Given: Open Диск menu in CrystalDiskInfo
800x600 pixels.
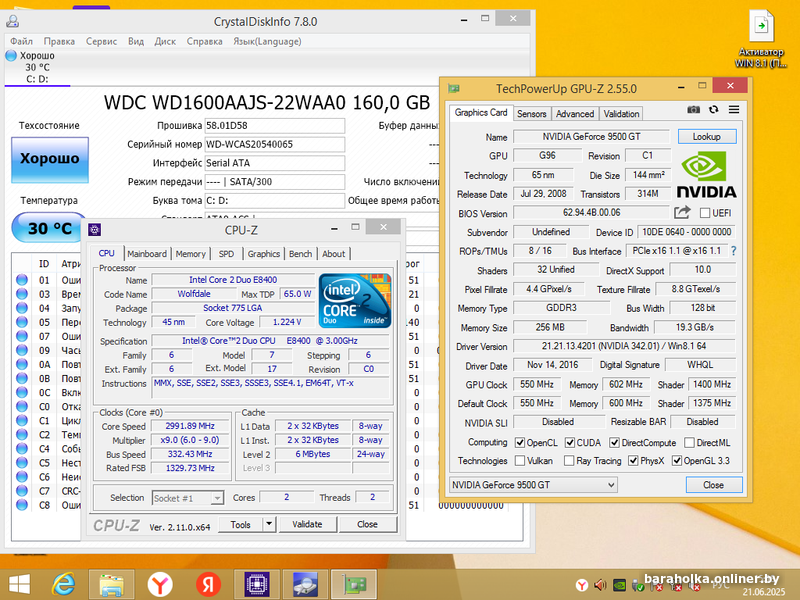Looking at the screenshot, I should [165, 41].
